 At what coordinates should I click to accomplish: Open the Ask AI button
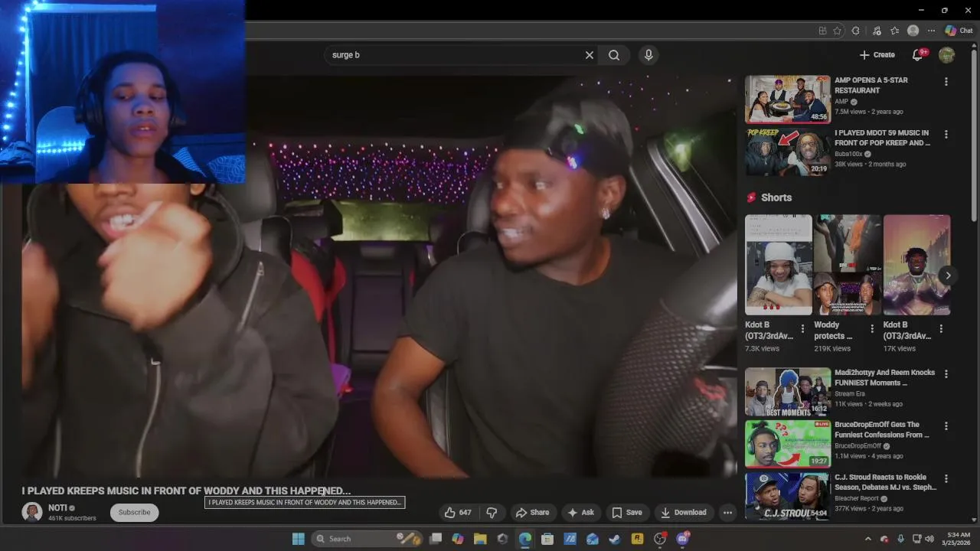[580, 513]
